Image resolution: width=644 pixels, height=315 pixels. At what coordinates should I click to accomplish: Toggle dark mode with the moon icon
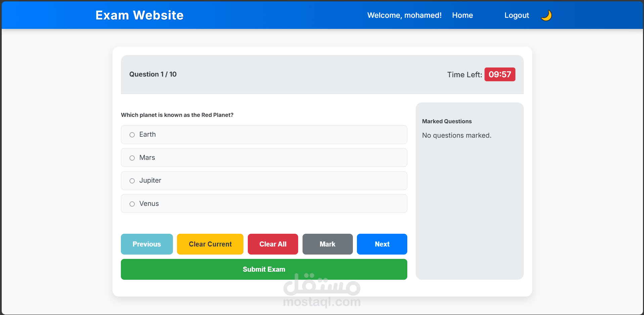tap(546, 15)
